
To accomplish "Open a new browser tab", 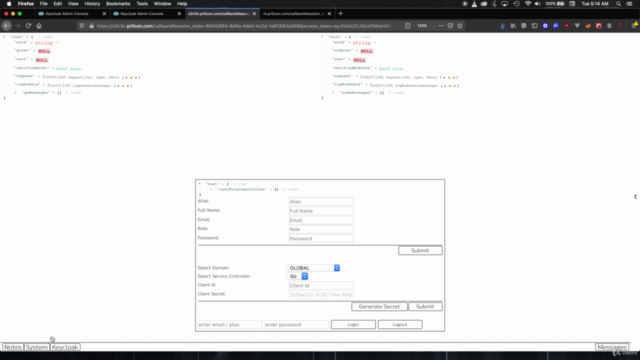I will (x=340, y=13).
